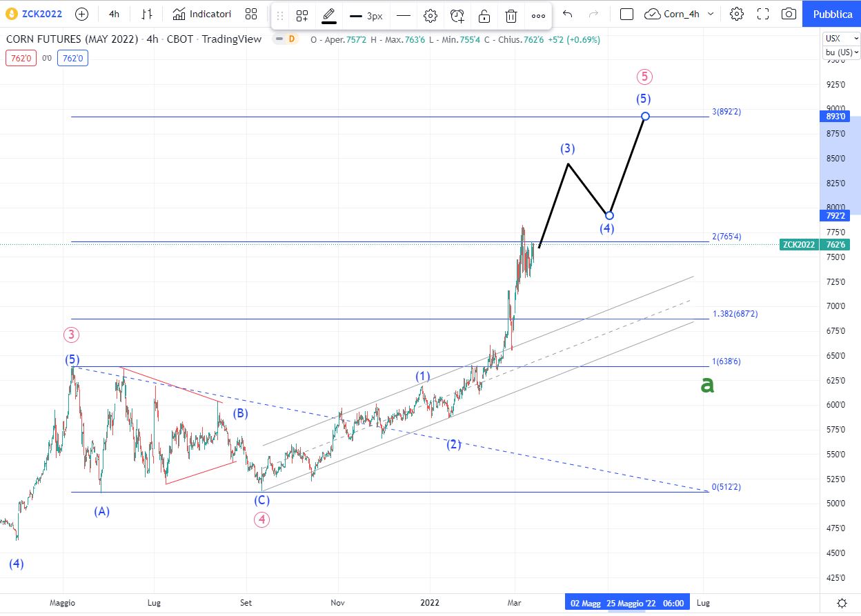This screenshot has height=616, width=861.
Task: Open the bar chart style selector
Action: click(x=147, y=14)
